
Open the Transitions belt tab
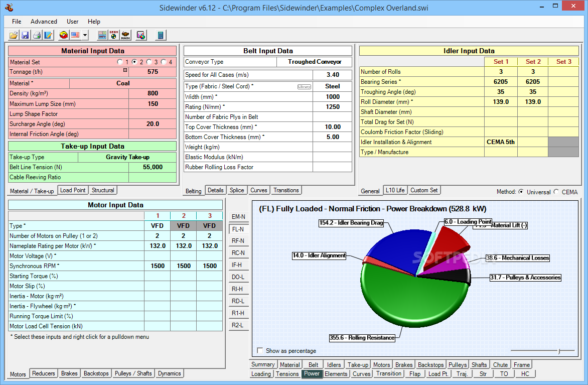(x=286, y=190)
